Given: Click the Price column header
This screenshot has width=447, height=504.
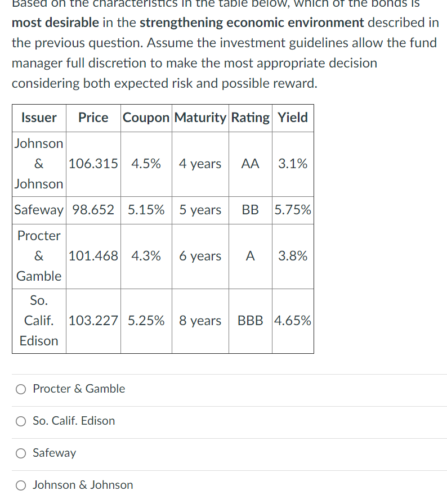Looking at the screenshot, I should [93, 118].
